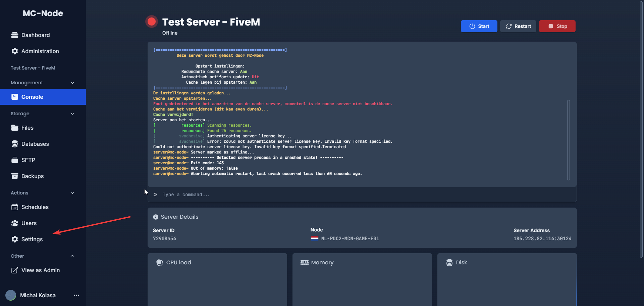Click the Michal Kolasa account name

point(38,295)
